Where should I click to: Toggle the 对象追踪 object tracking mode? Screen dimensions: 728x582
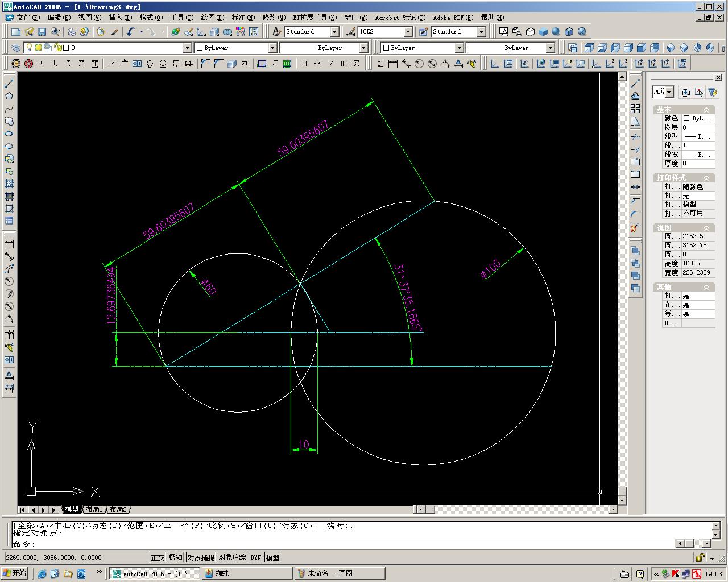[232, 558]
